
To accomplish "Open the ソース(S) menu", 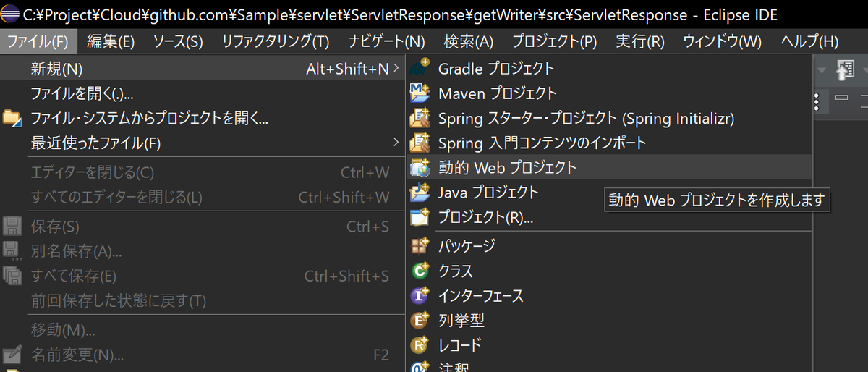I will [178, 42].
